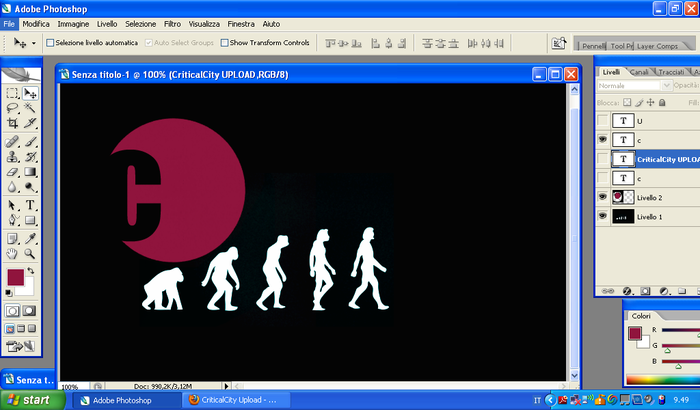Image resolution: width=700 pixels, height=410 pixels.
Task: Switch to Standard editing mode
Action: tap(12, 310)
